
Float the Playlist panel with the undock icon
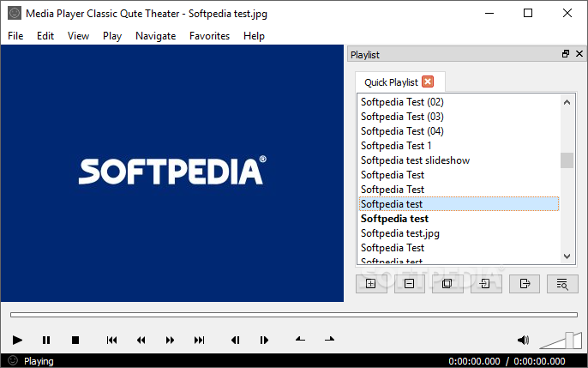[566, 54]
